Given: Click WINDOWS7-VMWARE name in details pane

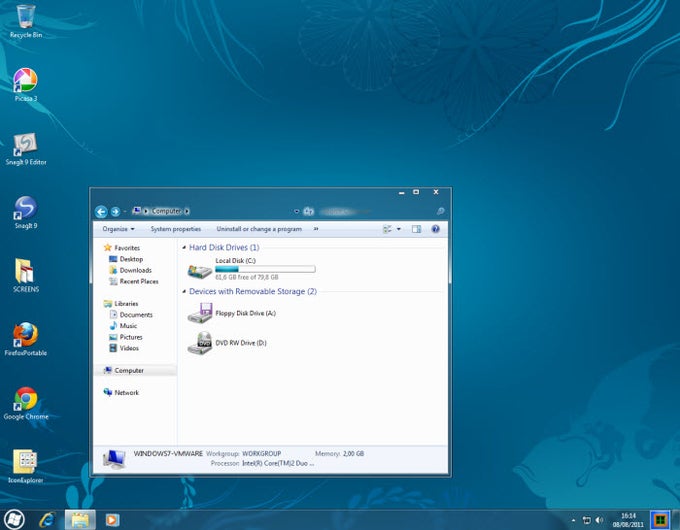Looking at the screenshot, I should (168, 454).
